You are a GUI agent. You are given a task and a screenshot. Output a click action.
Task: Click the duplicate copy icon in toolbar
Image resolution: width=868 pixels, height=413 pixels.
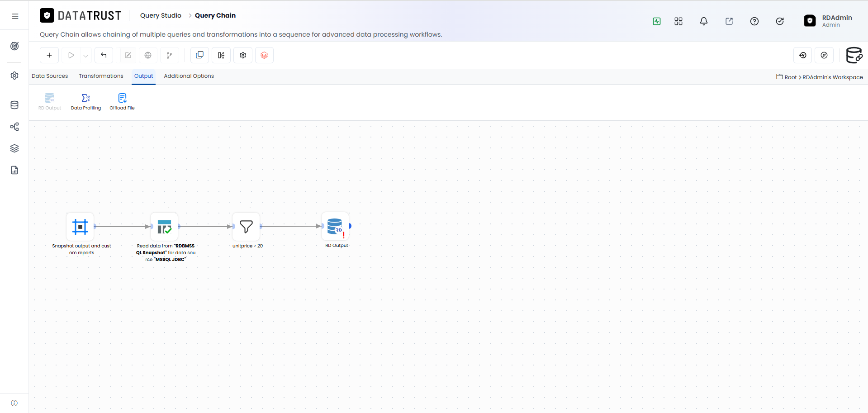pyautogui.click(x=199, y=55)
